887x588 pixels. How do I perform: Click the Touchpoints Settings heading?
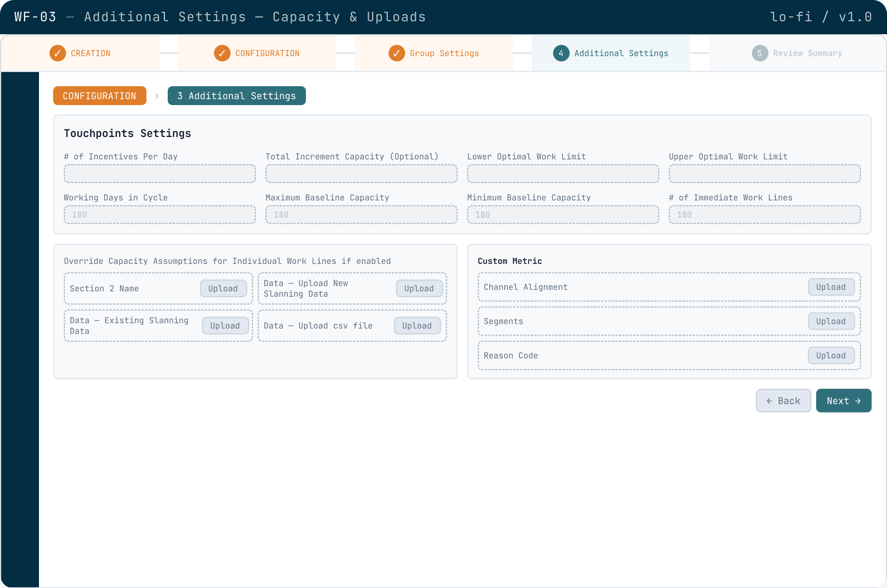[x=128, y=133]
